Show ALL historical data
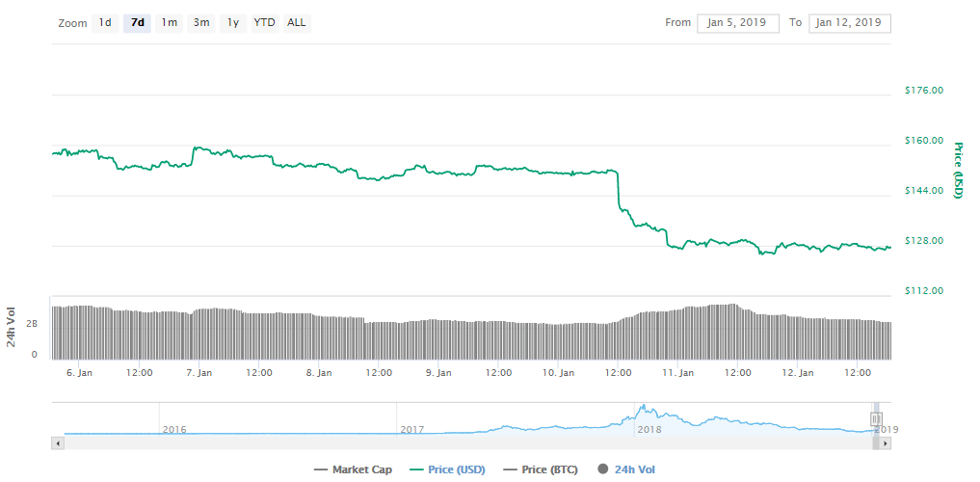The image size is (980, 482). pyautogui.click(x=297, y=22)
